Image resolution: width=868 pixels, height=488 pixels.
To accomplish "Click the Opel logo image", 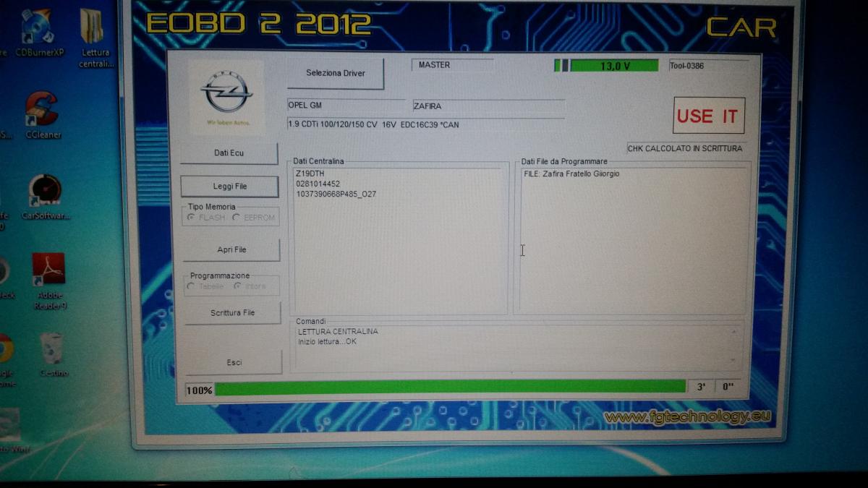I will 226,97.
